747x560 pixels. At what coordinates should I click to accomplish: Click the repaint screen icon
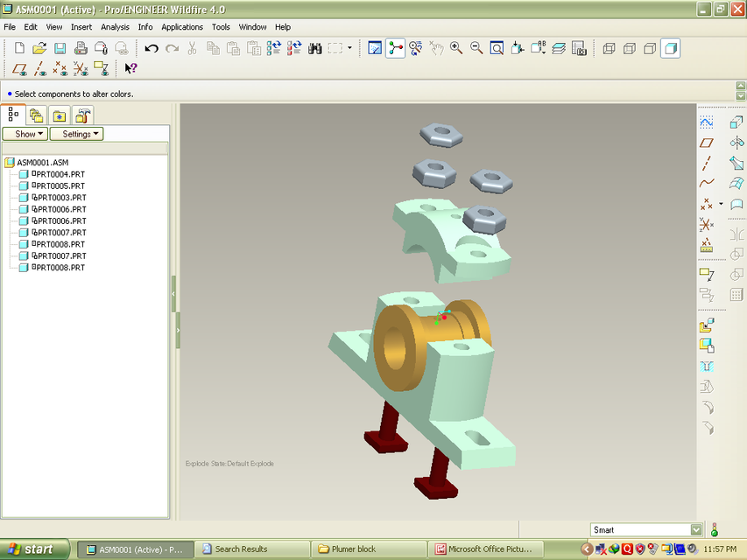tap(375, 48)
